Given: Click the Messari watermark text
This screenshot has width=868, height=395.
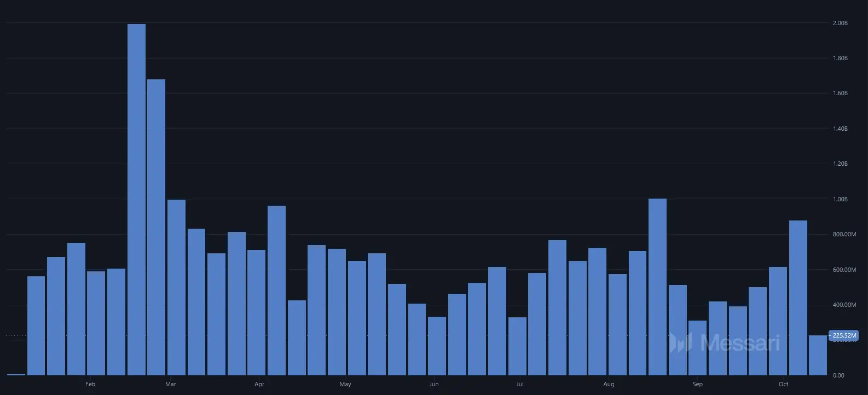Looking at the screenshot, I should (739, 343).
